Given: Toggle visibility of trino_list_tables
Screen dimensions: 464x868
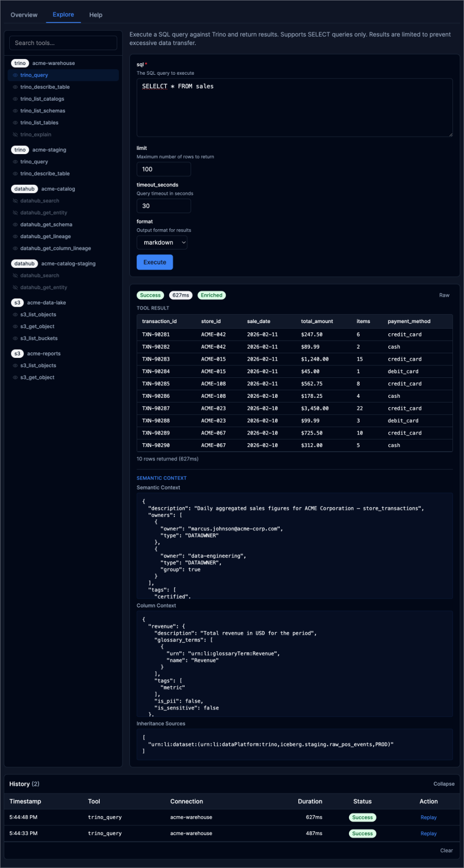Looking at the screenshot, I should [x=15, y=123].
